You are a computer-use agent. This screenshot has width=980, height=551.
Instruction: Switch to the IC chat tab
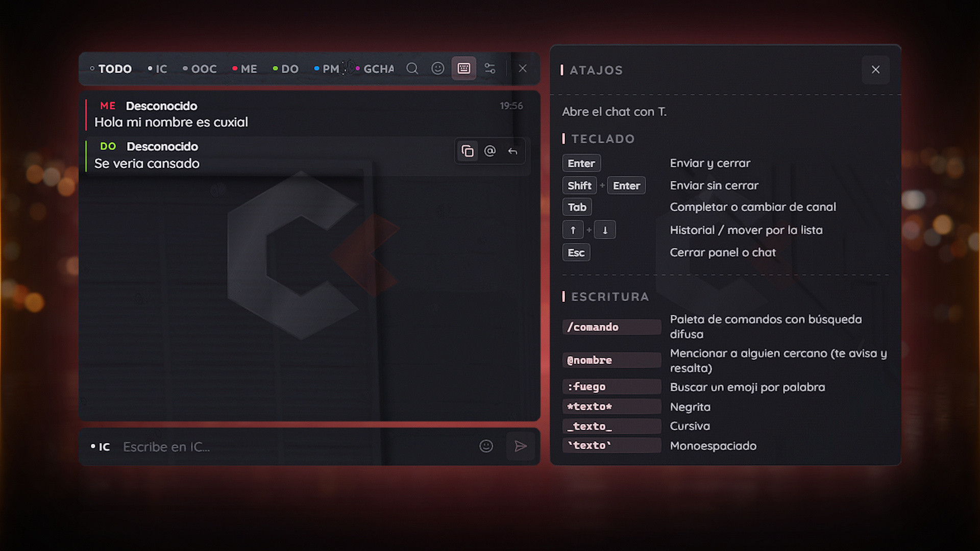click(x=158, y=69)
